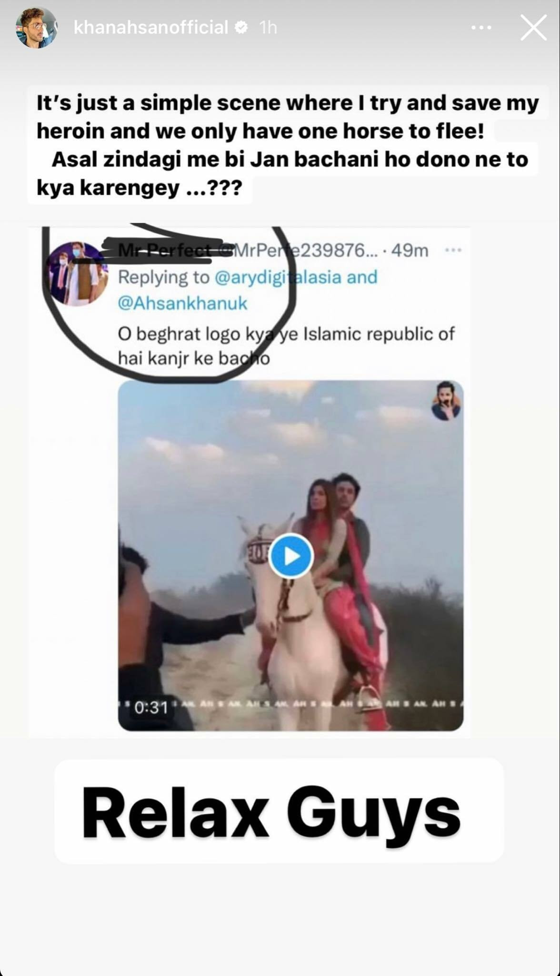Tap the khanahsanofficial username
The width and height of the screenshot is (560, 976).
(x=151, y=28)
